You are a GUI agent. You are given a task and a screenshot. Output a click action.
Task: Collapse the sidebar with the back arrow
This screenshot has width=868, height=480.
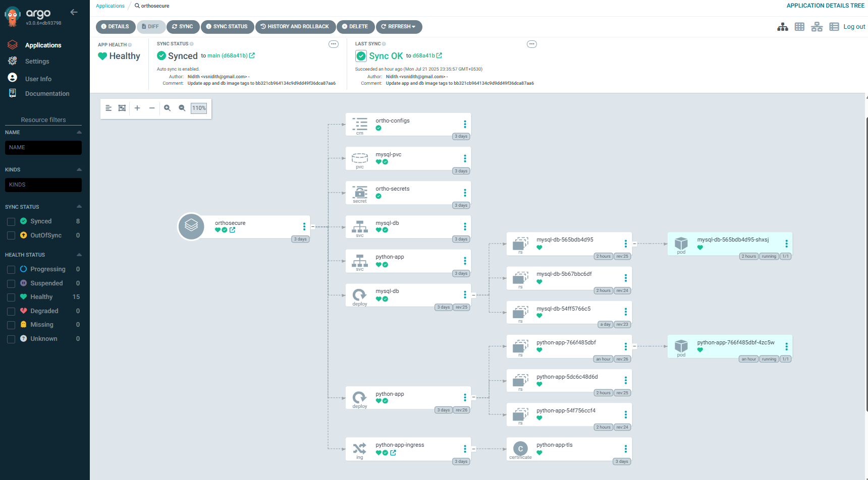[74, 12]
